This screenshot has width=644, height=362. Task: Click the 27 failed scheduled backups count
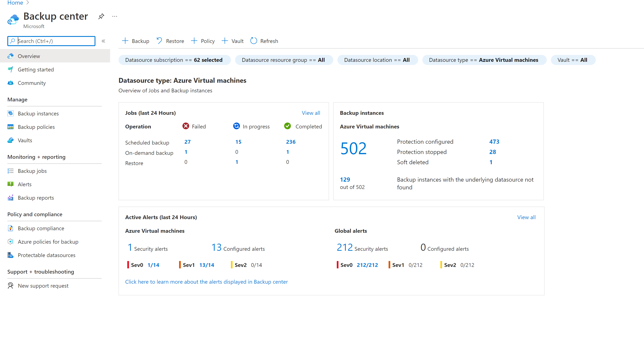pos(187,141)
